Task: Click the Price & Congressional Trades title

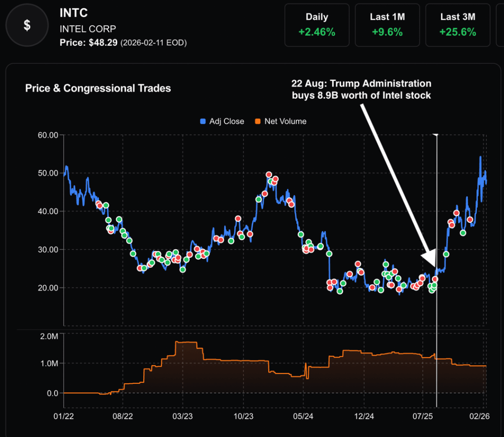Action: point(98,88)
